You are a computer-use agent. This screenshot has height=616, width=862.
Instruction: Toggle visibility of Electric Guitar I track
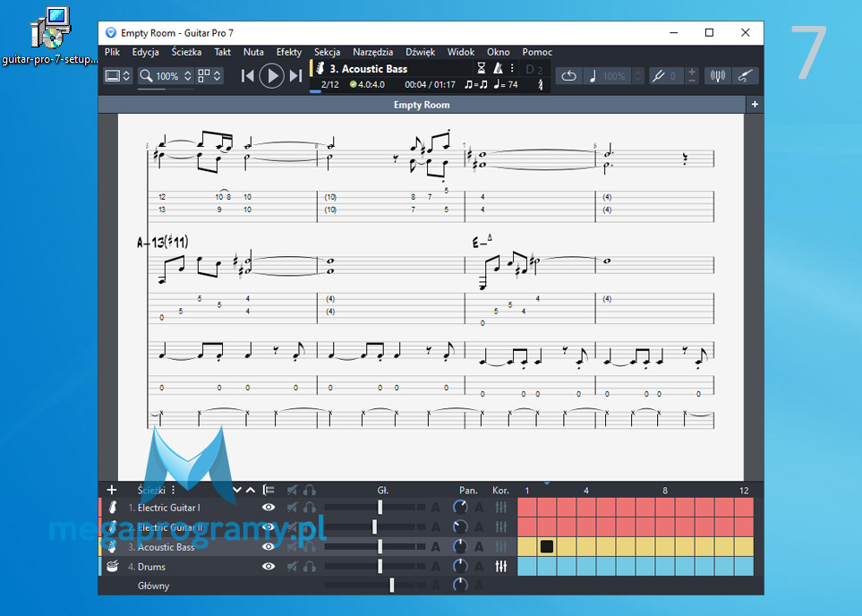(x=269, y=507)
